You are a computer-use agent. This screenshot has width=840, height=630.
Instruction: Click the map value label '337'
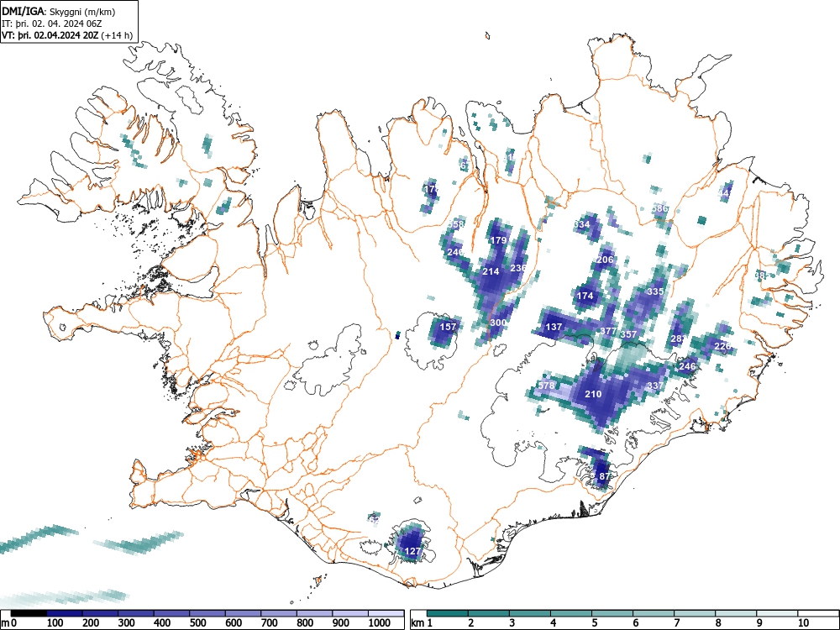pyautogui.click(x=656, y=386)
